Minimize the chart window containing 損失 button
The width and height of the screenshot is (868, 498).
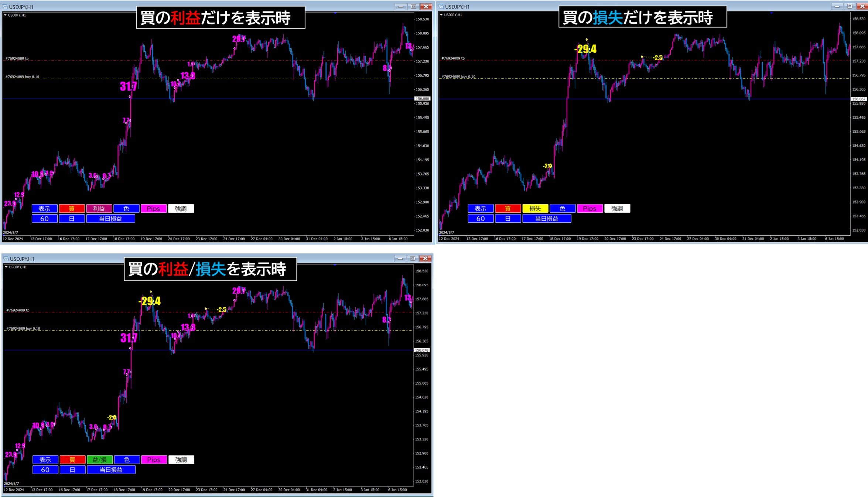[837, 6]
